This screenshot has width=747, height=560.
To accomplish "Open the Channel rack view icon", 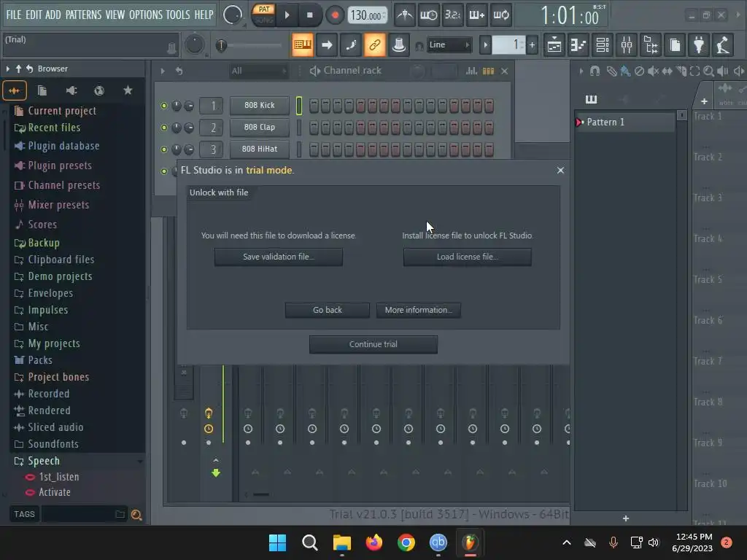I will click(603, 45).
